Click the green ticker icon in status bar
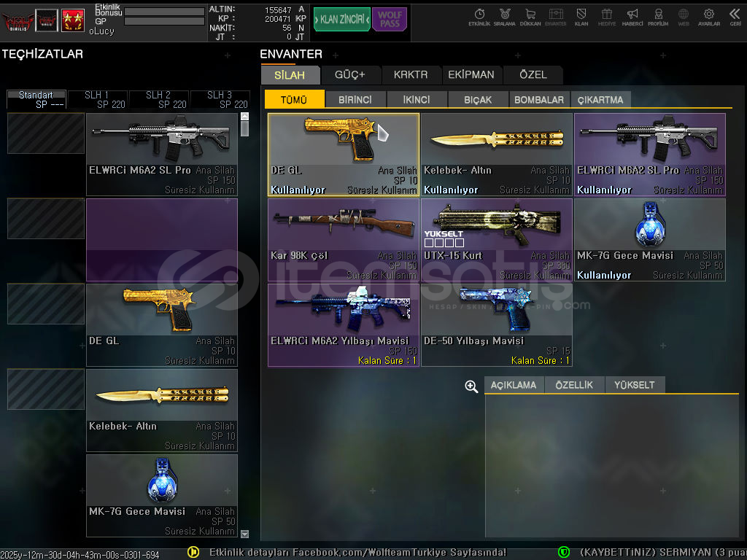Screen dimensions: 747x560 564,552
